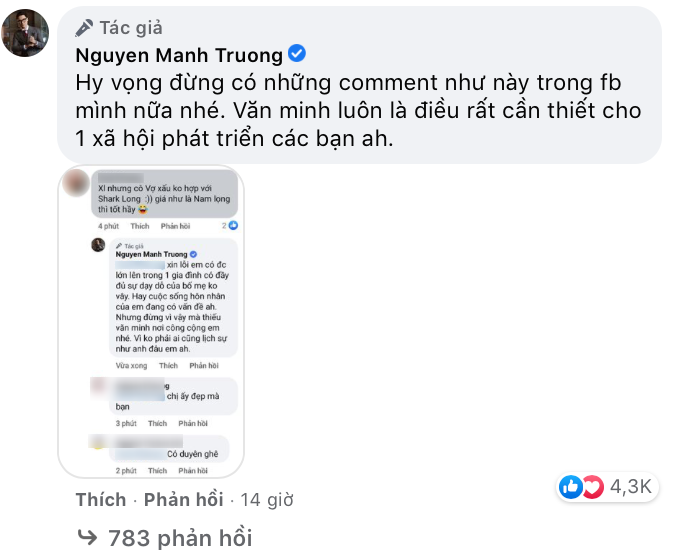674x554 pixels.
Task: Click the red heart reaction icon
Action: tap(593, 487)
